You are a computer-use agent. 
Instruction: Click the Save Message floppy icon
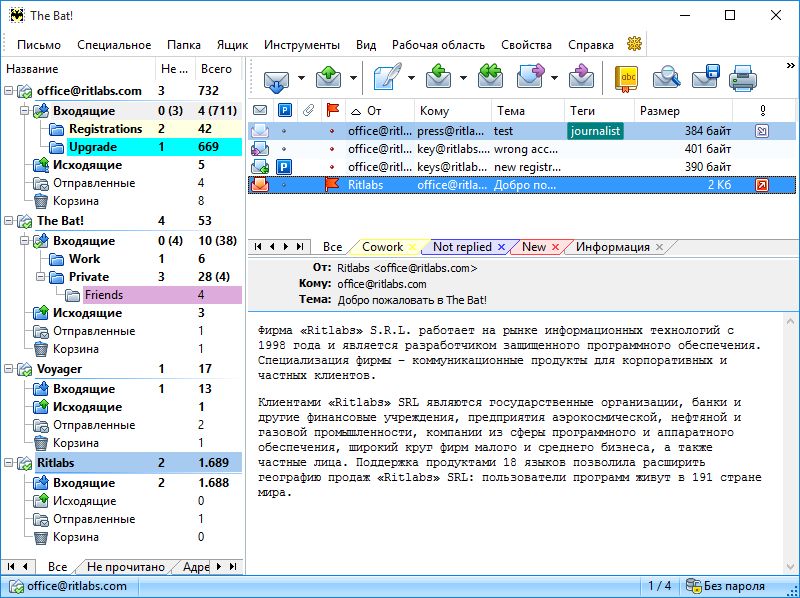pos(705,78)
